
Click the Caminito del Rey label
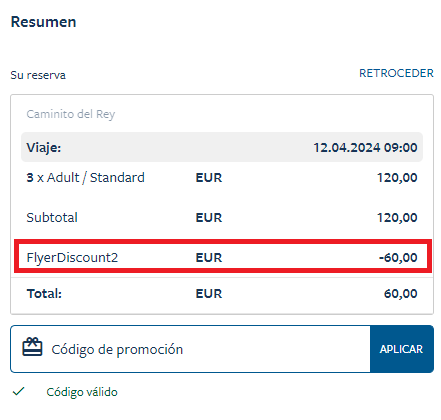pyautogui.click(x=71, y=114)
